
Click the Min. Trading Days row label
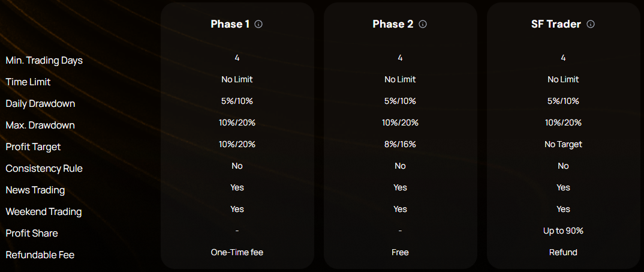point(44,61)
